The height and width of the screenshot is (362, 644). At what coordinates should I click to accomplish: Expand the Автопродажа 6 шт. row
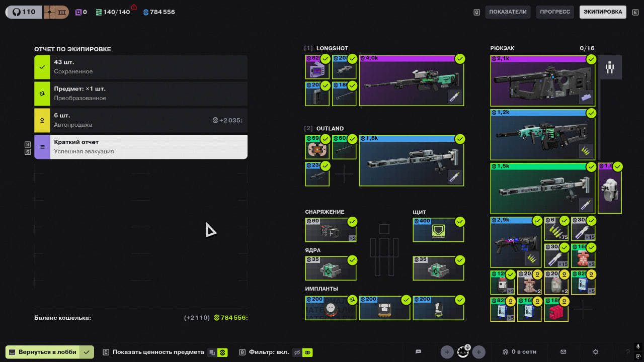141,120
